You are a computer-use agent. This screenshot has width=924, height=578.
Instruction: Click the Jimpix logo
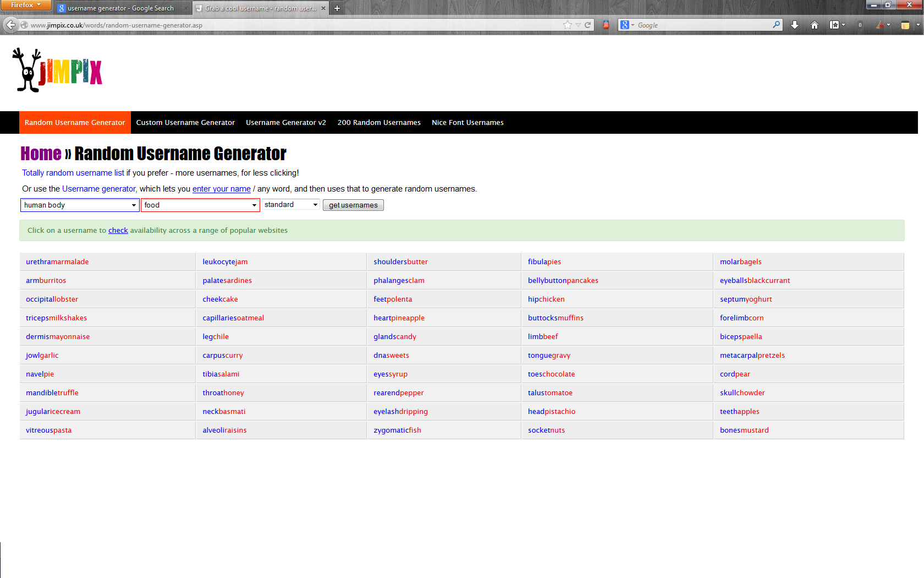(58, 70)
